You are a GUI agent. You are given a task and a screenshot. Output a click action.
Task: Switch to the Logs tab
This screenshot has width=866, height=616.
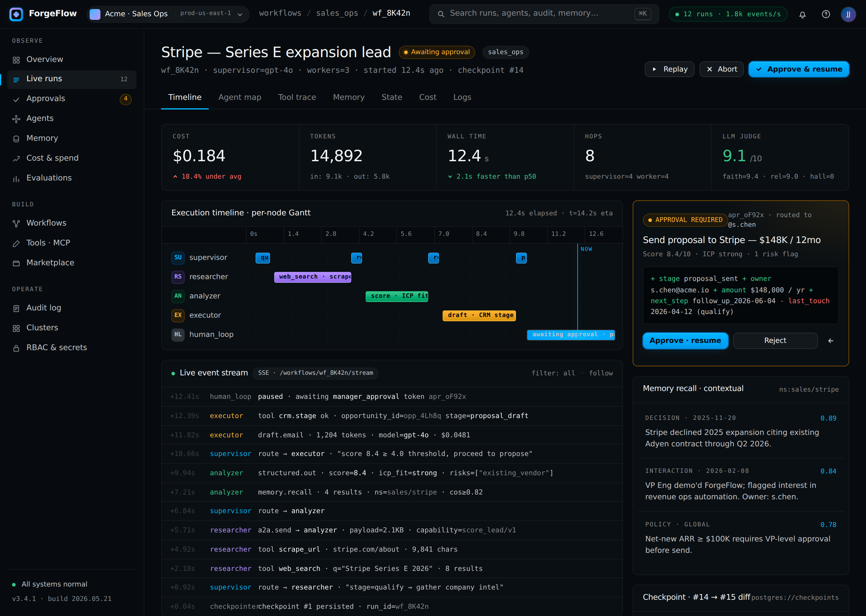coord(462,97)
